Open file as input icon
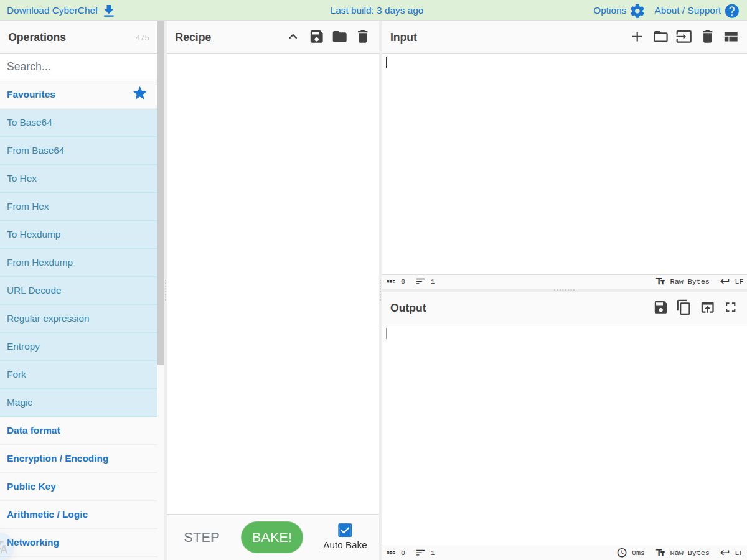 660,37
